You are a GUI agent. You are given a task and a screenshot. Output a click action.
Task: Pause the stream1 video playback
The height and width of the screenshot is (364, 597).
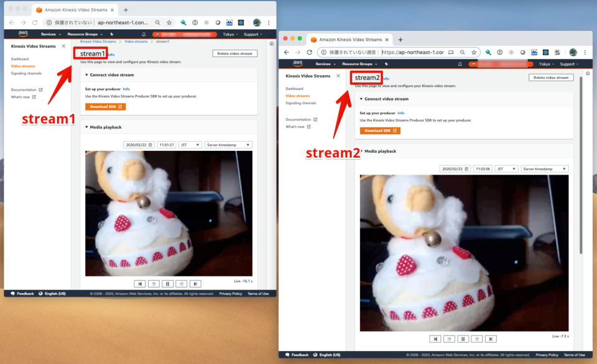(x=168, y=283)
